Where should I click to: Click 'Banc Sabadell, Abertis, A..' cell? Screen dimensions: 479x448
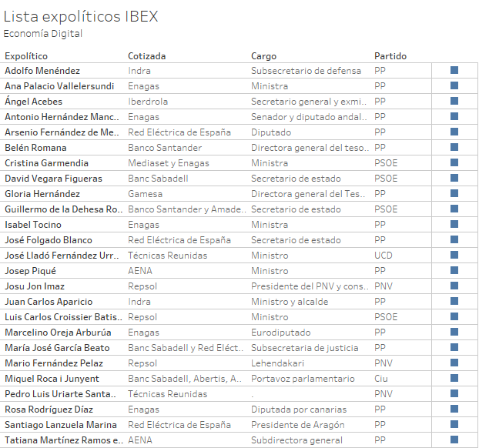(185, 379)
